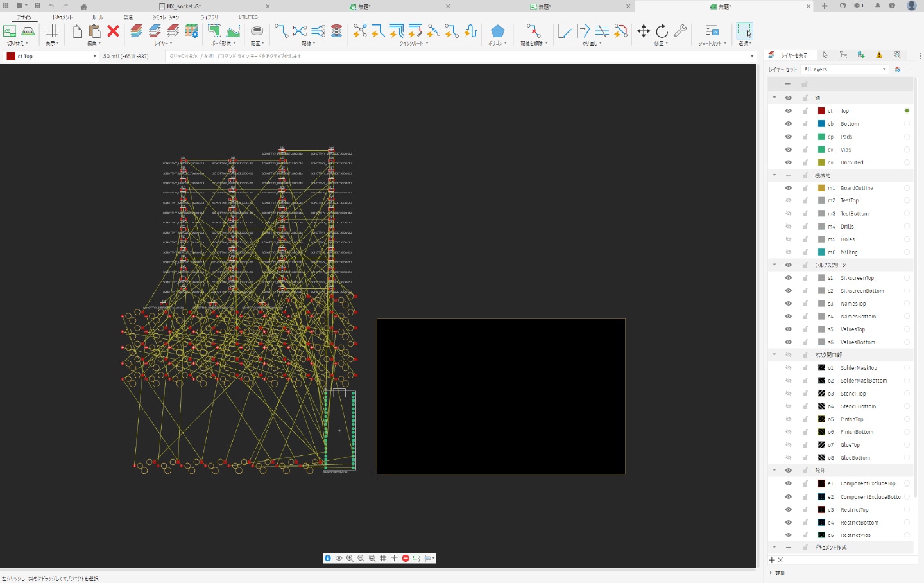Open the grid display settings icon

52,31
